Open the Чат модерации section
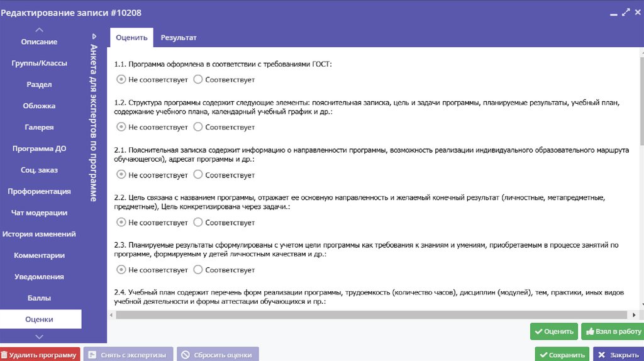Viewport: 644px width, 361px height. (40, 213)
